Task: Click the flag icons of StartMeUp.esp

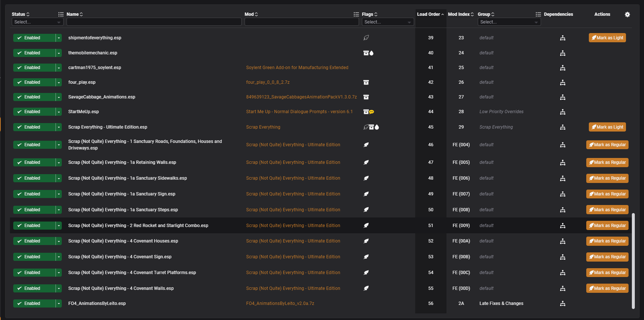Action: pyautogui.click(x=369, y=112)
